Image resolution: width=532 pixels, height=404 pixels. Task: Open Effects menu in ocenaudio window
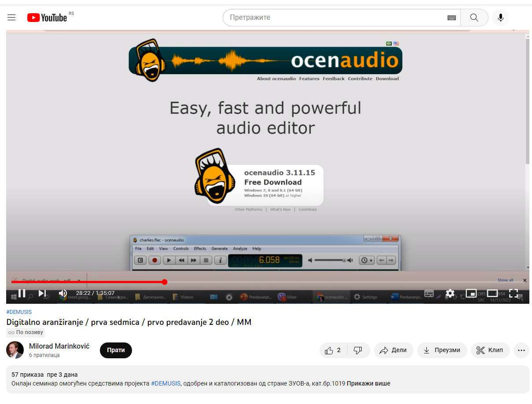pyautogui.click(x=200, y=249)
